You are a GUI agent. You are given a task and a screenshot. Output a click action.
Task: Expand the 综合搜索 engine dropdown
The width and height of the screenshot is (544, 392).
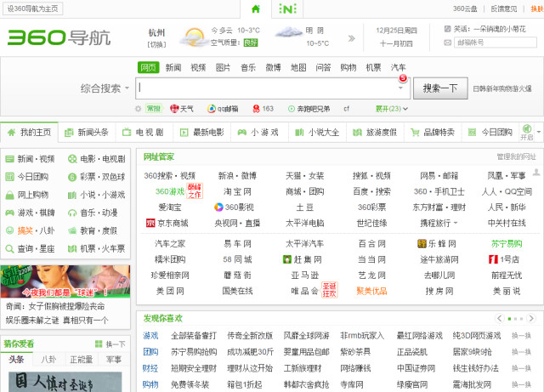(x=105, y=88)
